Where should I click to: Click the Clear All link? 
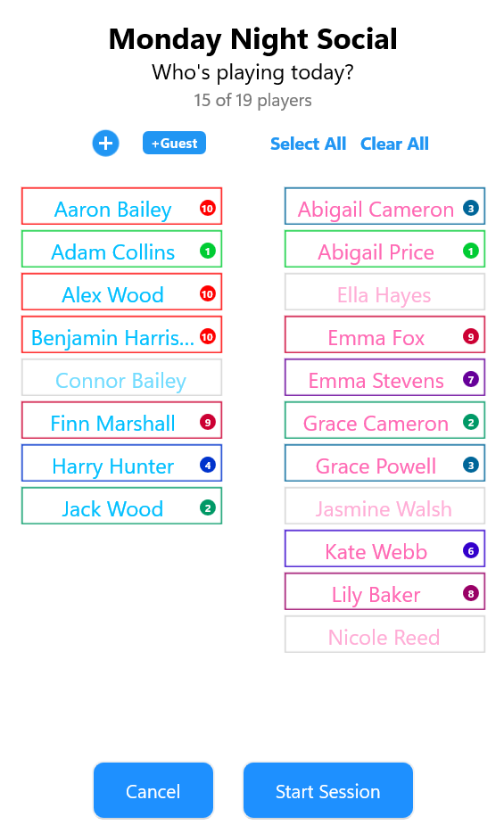point(394,144)
